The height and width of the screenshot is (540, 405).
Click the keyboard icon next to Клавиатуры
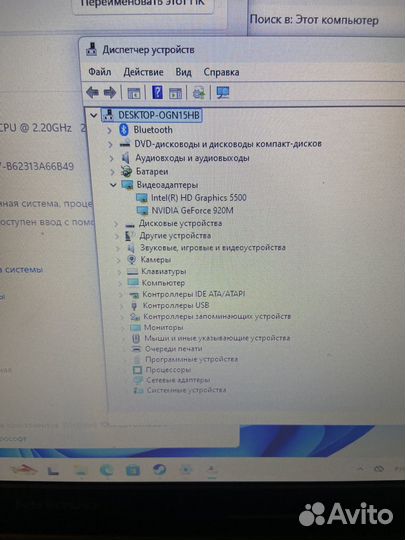(x=132, y=272)
